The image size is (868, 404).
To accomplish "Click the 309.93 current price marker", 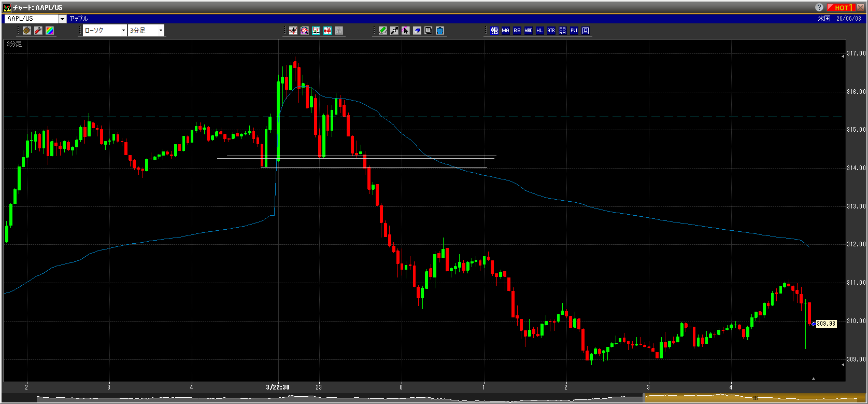I will coord(826,324).
